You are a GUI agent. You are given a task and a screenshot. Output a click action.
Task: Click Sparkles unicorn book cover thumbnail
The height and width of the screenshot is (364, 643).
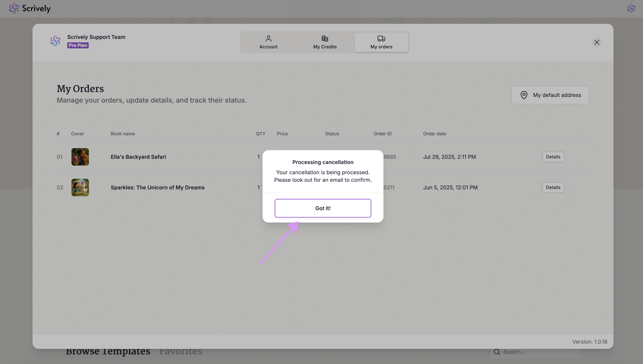(x=80, y=187)
